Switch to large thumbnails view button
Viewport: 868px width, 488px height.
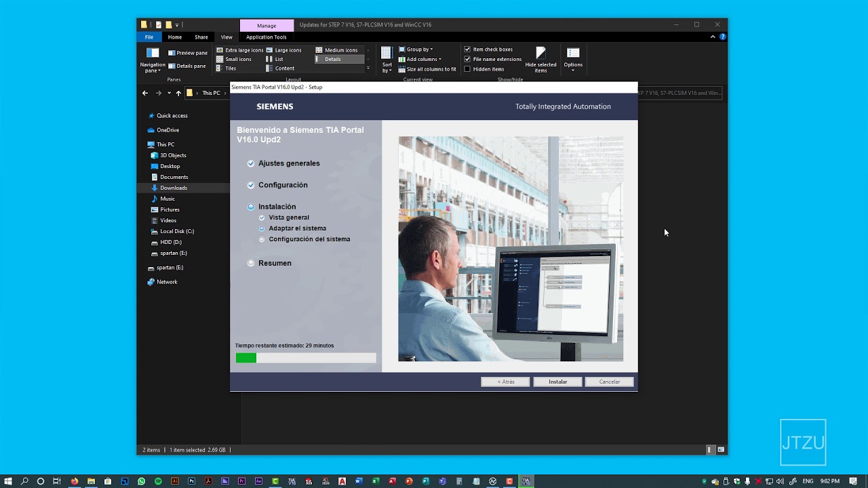click(721, 449)
